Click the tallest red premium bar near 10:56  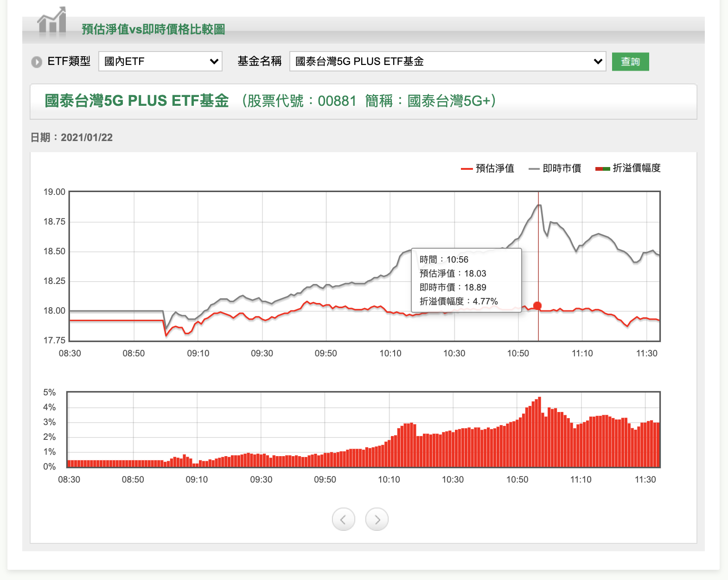tap(539, 432)
